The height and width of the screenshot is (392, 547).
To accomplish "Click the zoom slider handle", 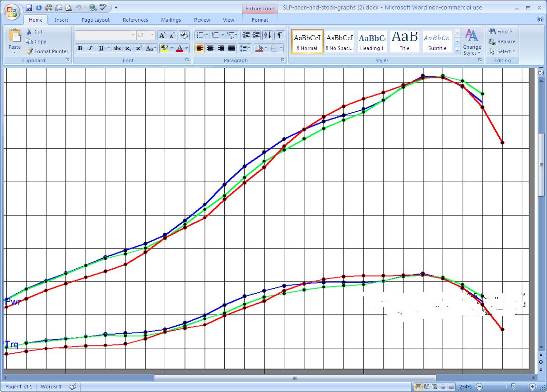I will [x=513, y=387].
